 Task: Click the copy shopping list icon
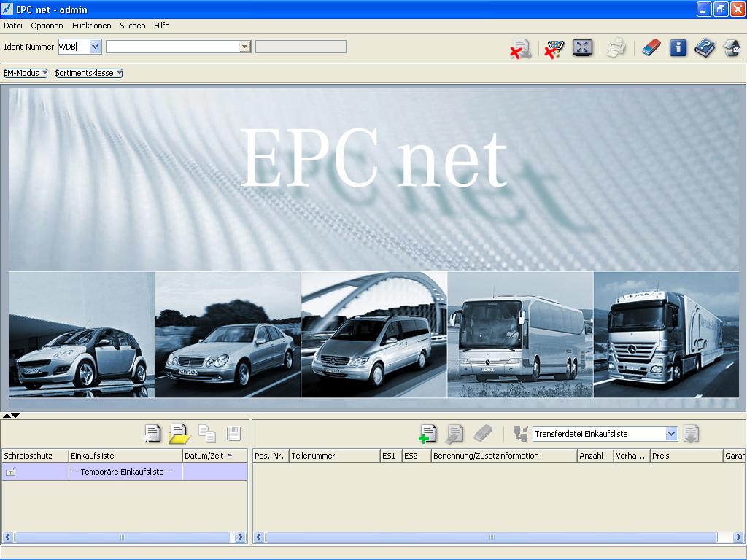206,434
